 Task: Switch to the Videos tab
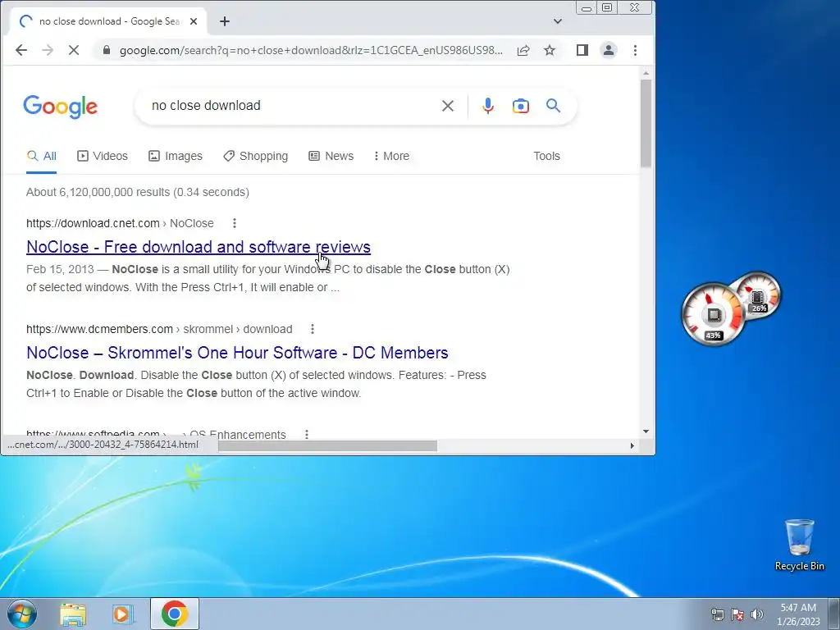103,156
